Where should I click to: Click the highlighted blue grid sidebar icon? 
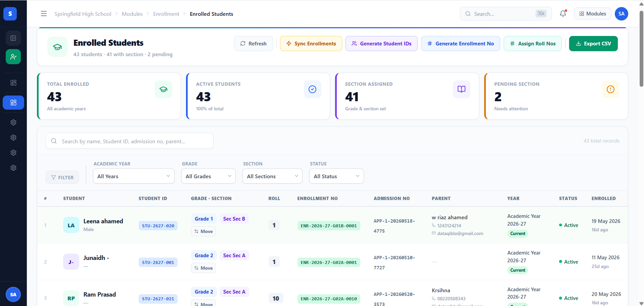point(13,103)
